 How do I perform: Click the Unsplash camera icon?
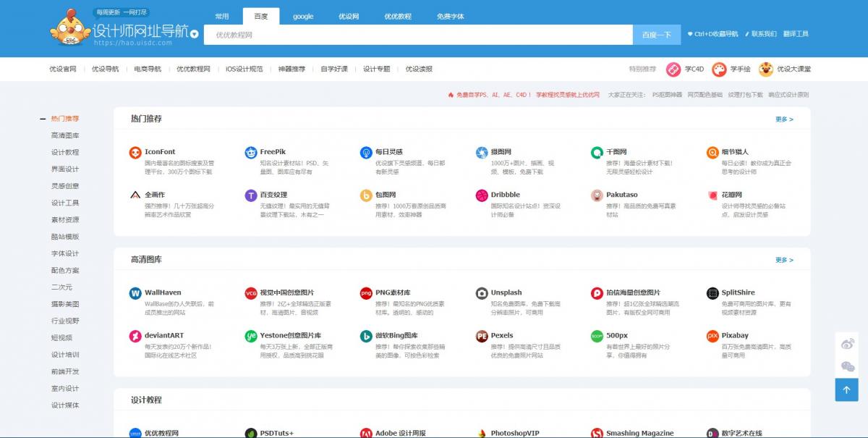pos(482,293)
